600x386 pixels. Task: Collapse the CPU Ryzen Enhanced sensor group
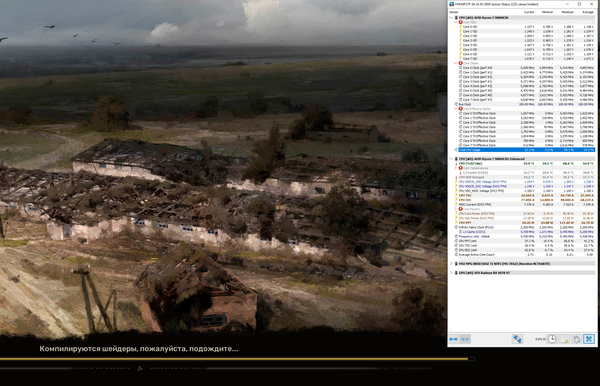451,159
